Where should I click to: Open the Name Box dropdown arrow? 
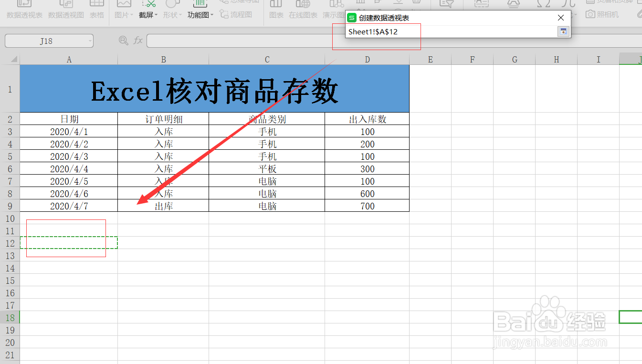(90, 41)
